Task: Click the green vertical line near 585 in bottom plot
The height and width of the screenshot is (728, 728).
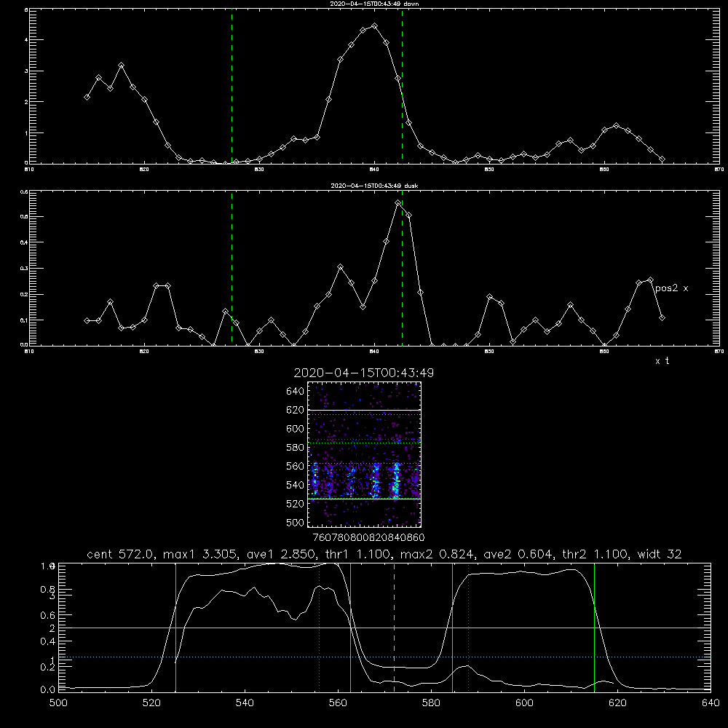Action: 452,628
